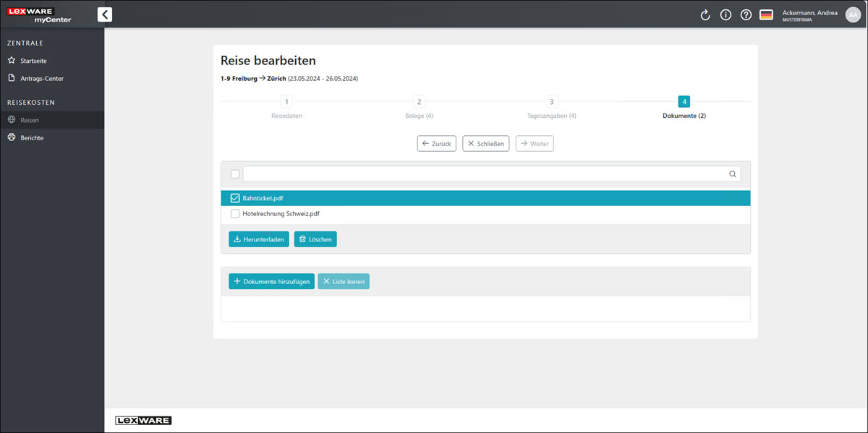The height and width of the screenshot is (433, 868).
Task: Go to step 1 Reisedaten
Action: [x=286, y=103]
